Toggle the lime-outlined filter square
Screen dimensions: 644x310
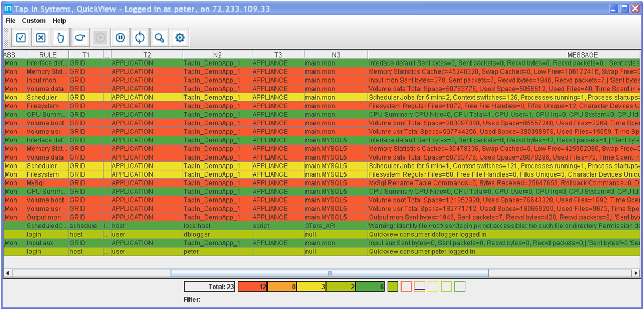coord(446,287)
